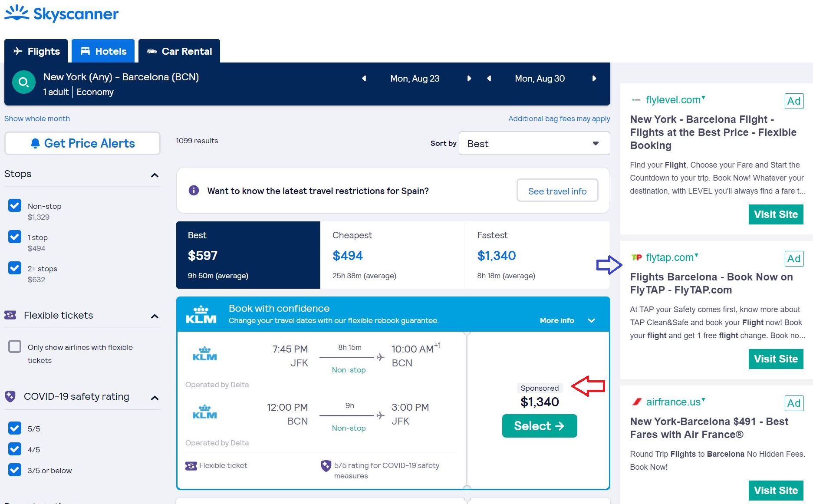
Task: Go to next departure date after Aug 23
Action: point(469,79)
